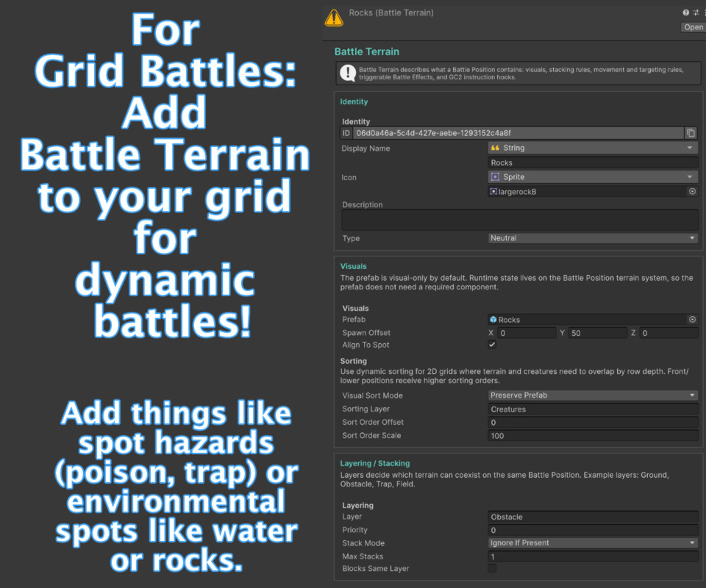Screen dimensions: 706x588
Task: Click the 'Sort Order Scale' label
Action: (371, 436)
